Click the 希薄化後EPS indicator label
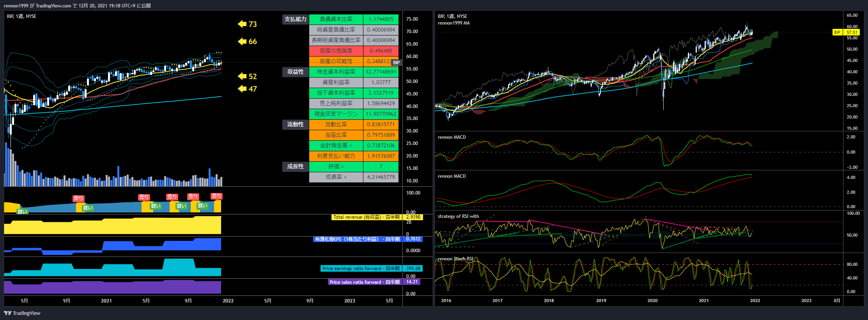This screenshot has width=868, height=320. (357, 239)
